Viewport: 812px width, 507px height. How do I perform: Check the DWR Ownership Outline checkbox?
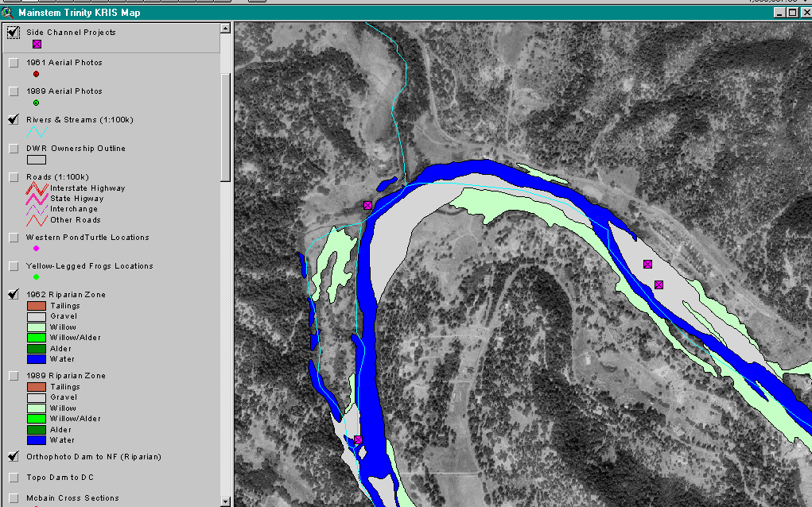pos(14,149)
